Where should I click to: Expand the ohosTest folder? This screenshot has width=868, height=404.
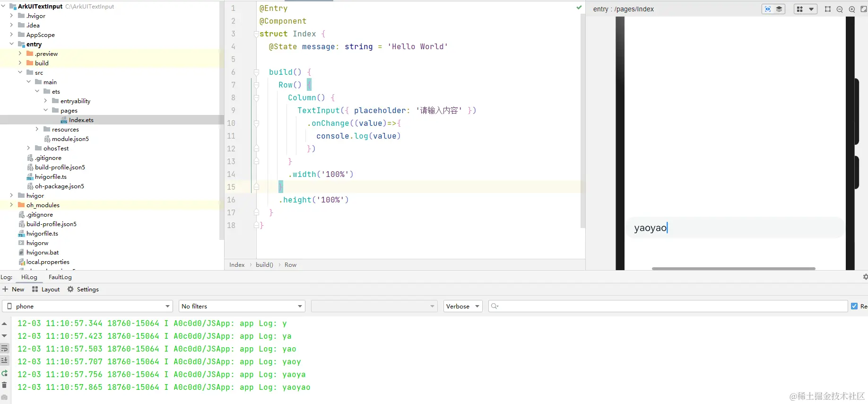28,148
